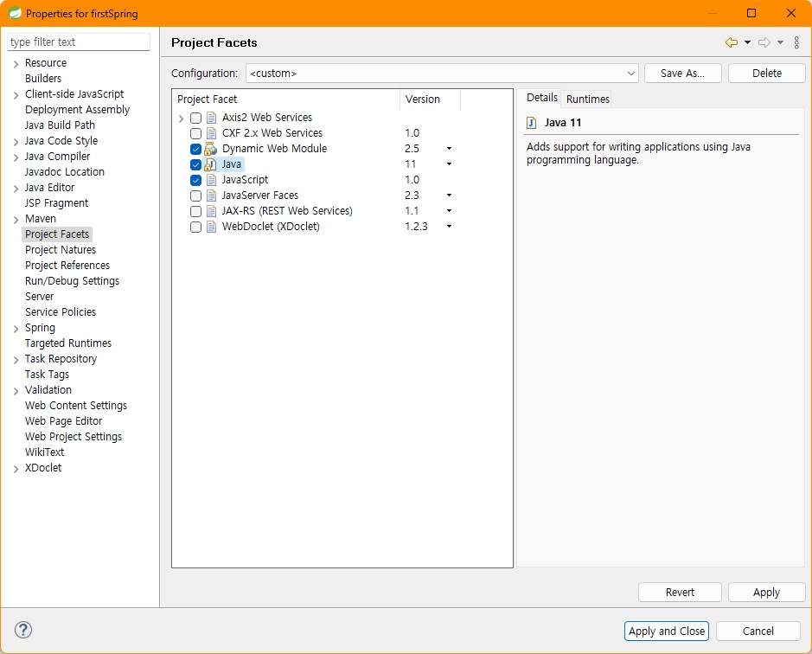Switch to the Runtimes tab

tap(588, 99)
